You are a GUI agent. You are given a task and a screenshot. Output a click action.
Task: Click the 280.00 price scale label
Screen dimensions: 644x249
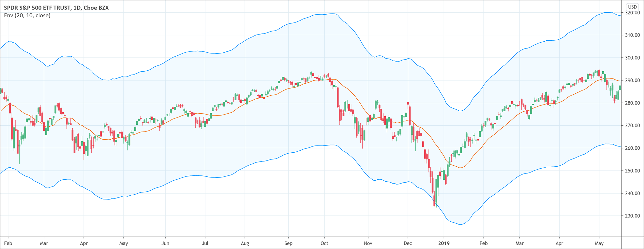coord(633,103)
